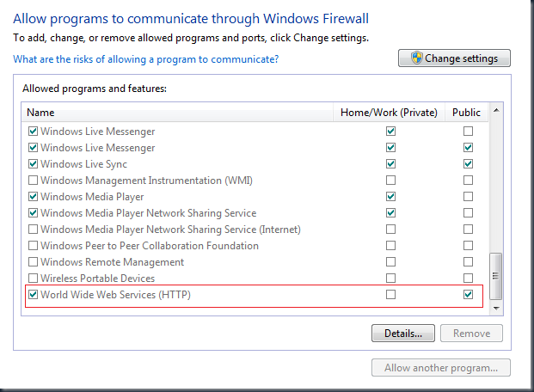Uncheck Windows Media Player name checkbox
This screenshot has height=392, width=534.
coord(34,197)
